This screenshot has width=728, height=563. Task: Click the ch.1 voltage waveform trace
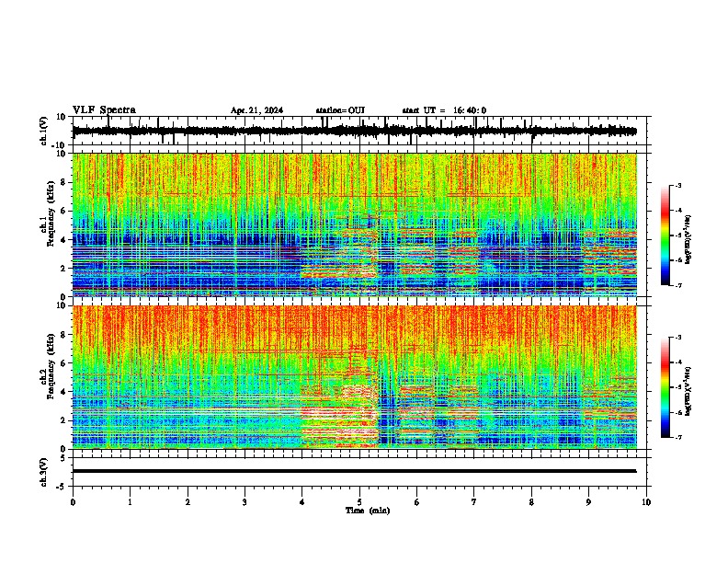(354, 131)
